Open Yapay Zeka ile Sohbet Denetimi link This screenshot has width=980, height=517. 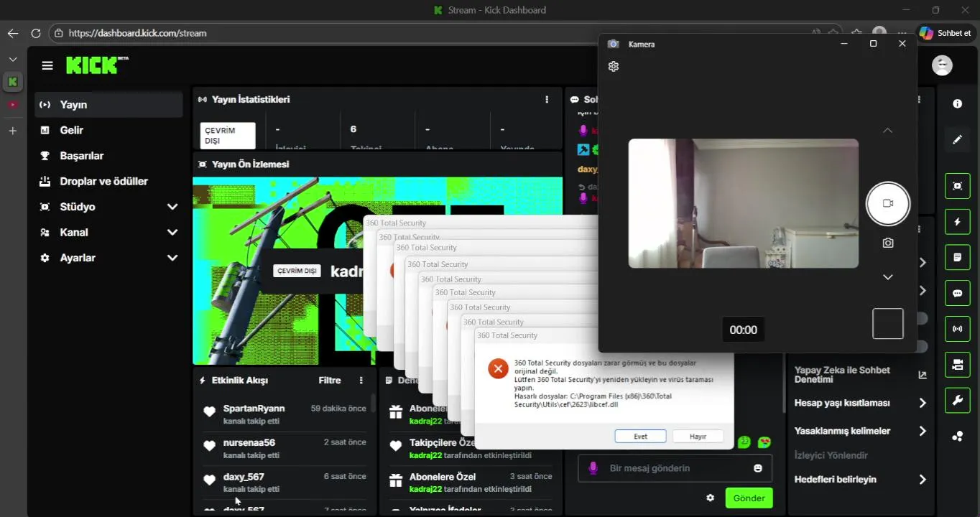coord(861,375)
